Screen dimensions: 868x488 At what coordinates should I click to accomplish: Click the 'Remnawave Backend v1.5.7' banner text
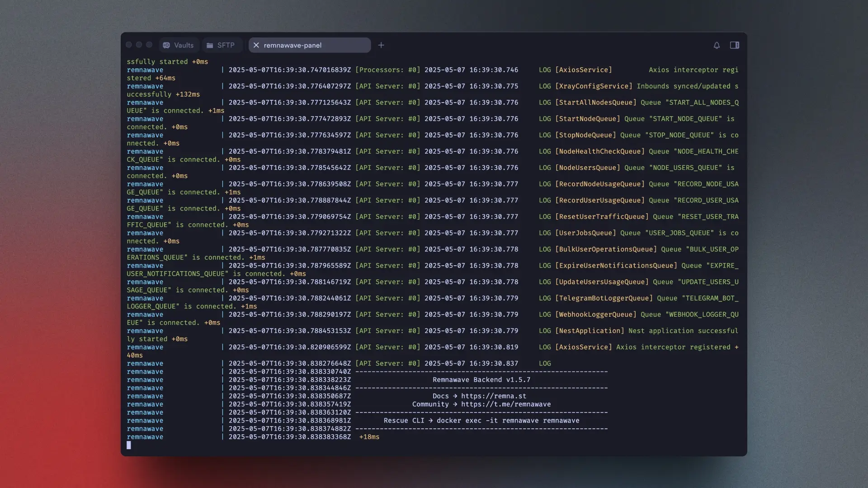coord(481,380)
